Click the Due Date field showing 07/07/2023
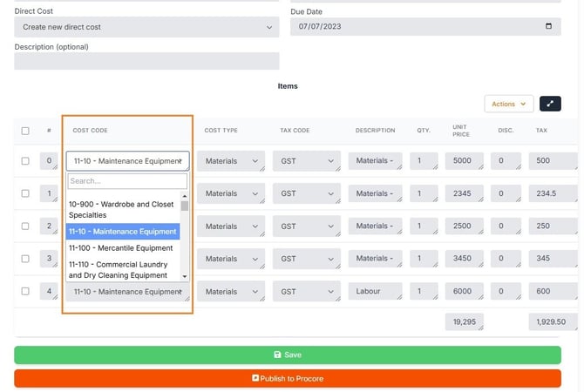The height and width of the screenshot is (392, 584). [425, 26]
